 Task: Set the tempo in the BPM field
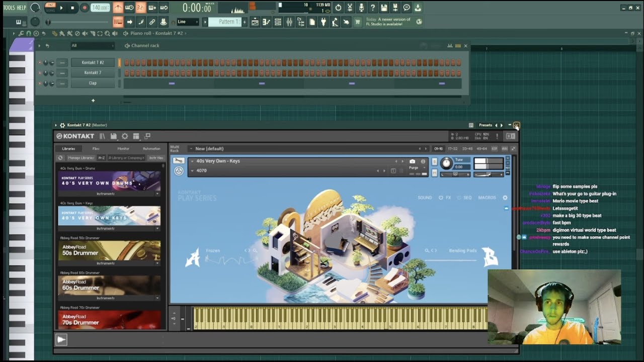click(100, 8)
